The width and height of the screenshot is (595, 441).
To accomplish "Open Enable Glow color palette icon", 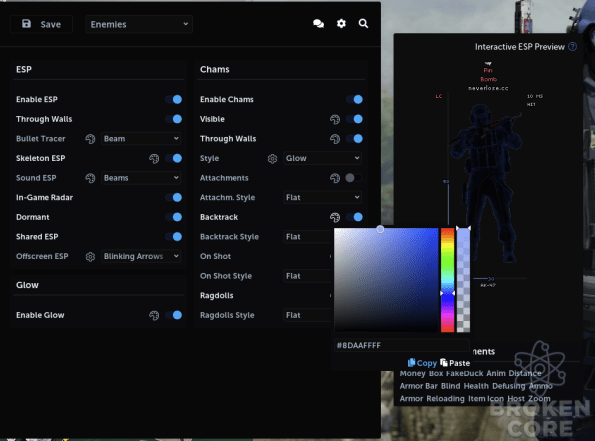I will pyautogui.click(x=154, y=315).
